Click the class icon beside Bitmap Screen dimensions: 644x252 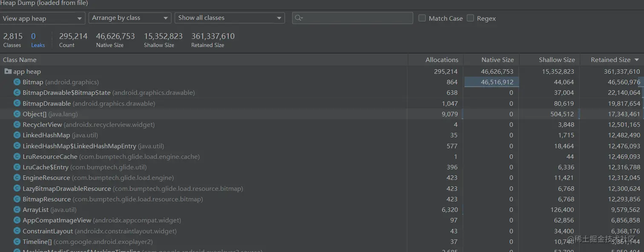17,82
